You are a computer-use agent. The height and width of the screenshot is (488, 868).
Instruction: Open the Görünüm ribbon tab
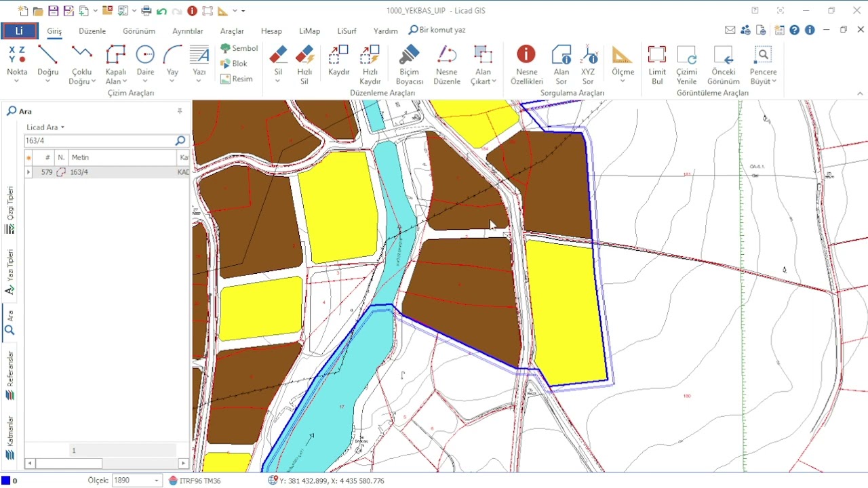click(139, 31)
